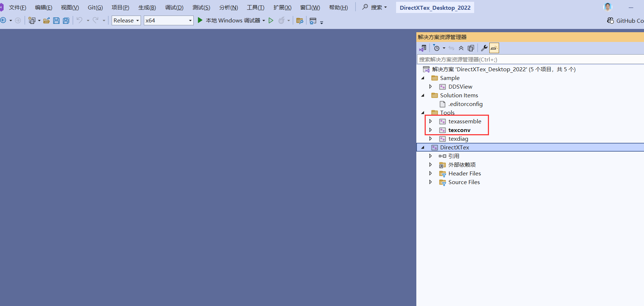
Task: Open the Git(G) menu
Action: coord(95,8)
